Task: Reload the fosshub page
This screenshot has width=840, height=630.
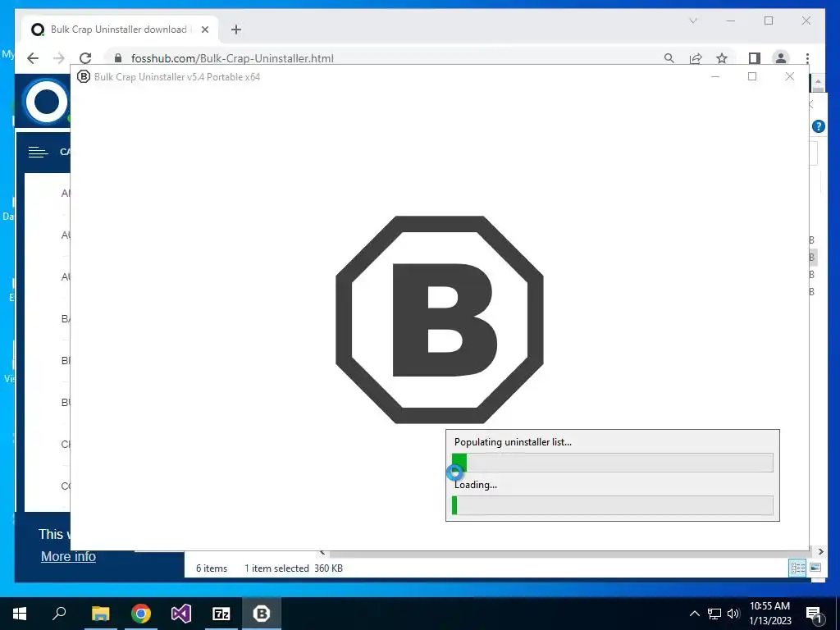Action: pyautogui.click(x=85, y=58)
